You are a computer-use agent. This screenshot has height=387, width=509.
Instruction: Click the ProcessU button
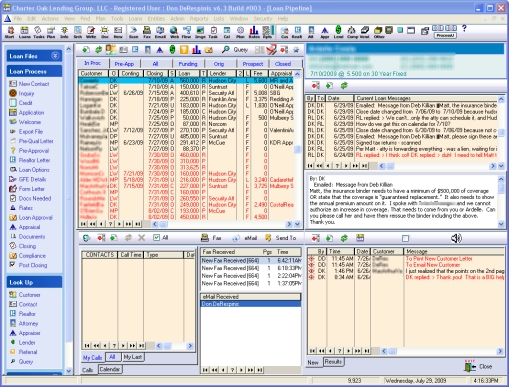(x=445, y=35)
